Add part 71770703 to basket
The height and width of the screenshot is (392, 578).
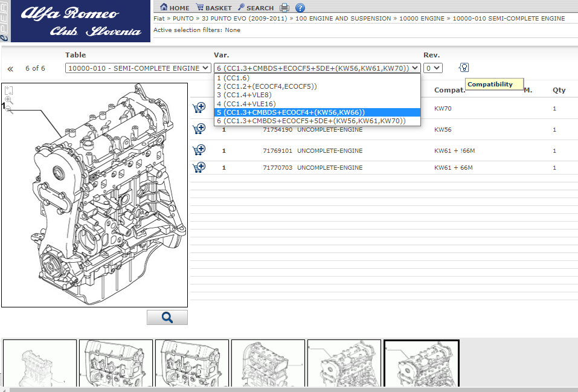199,167
